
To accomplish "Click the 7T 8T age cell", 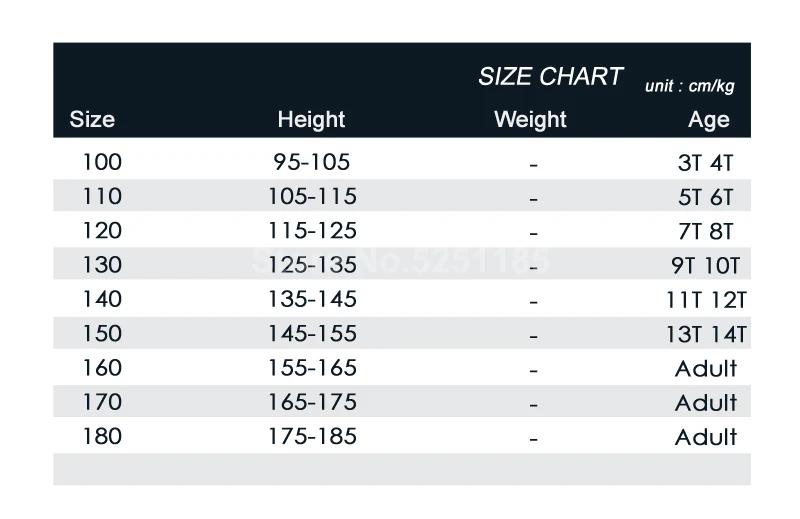I will click(706, 231).
